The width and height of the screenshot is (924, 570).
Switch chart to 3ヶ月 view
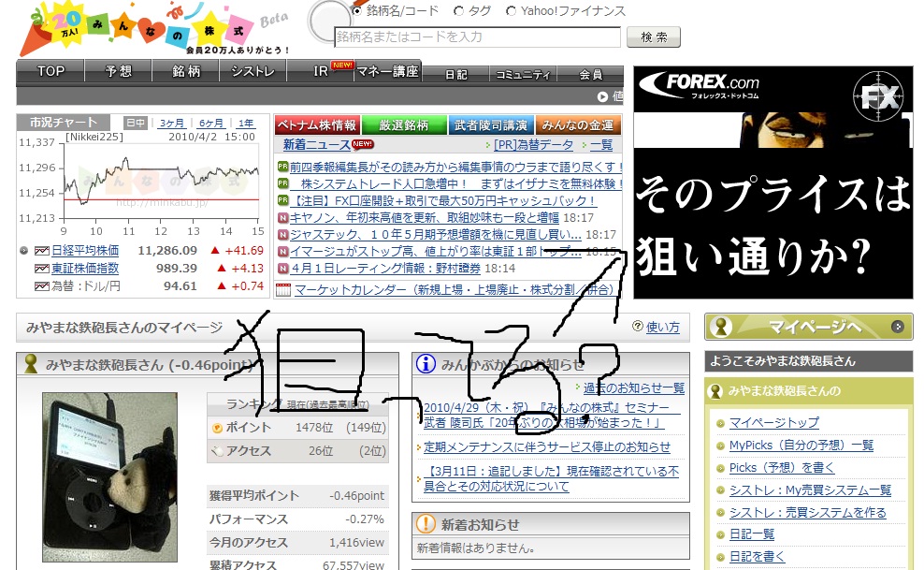(x=171, y=123)
